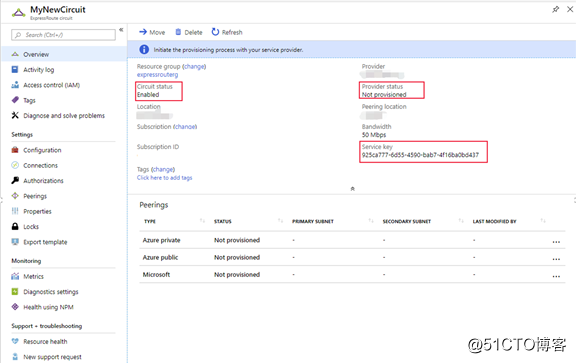The image size is (576, 363).
Task: Click the Authorizations key icon
Action: [15, 180]
